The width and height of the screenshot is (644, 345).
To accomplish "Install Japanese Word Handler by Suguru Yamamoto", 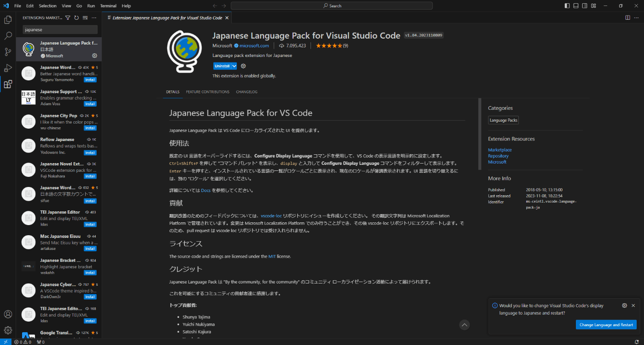I will tap(90, 80).
